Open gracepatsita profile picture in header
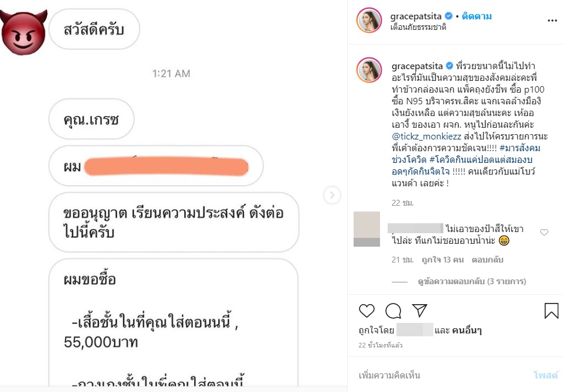The width and height of the screenshot is (563, 392). [x=369, y=20]
